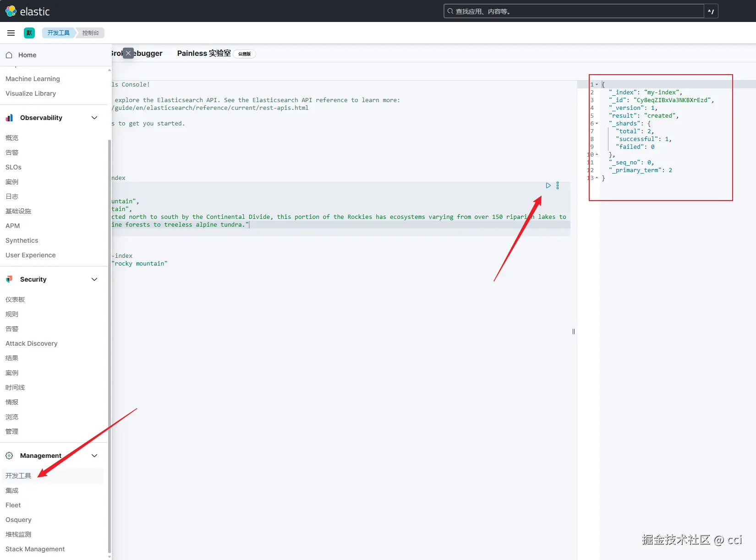Click the 控制台 breadcrumb

point(90,33)
